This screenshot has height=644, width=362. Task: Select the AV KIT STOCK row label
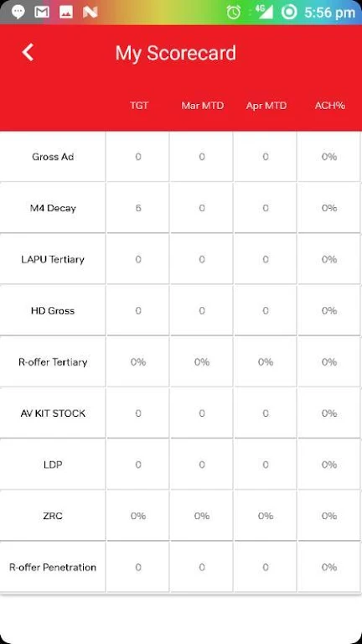click(53, 413)
